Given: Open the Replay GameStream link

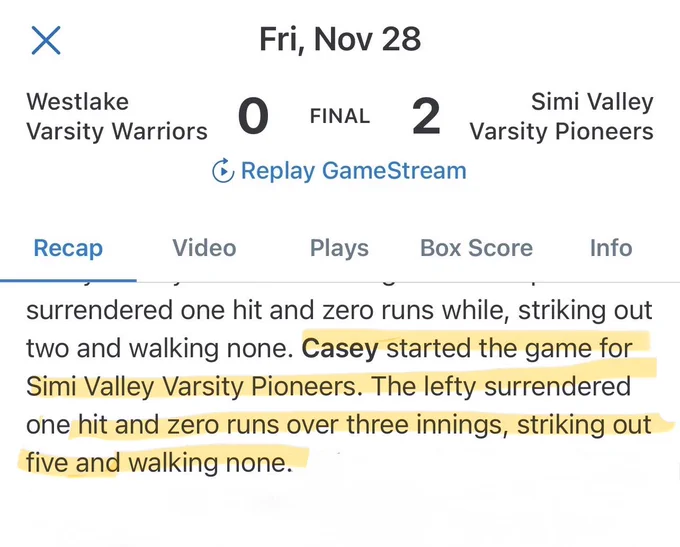Looking at the screenshot, I should click(339, 170).
